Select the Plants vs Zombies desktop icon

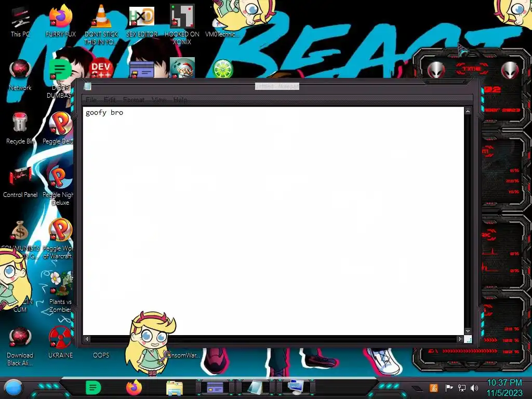(x=61, y=292)
